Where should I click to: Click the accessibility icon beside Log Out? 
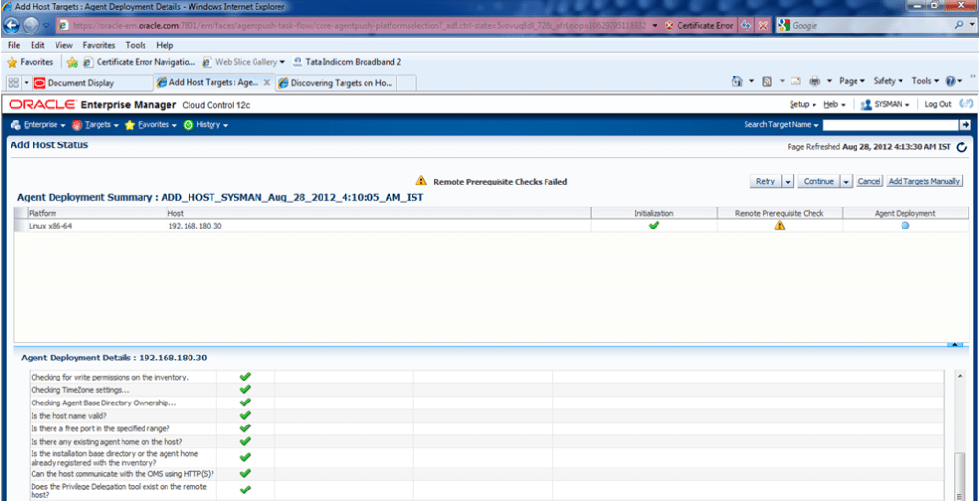[966, 104]
